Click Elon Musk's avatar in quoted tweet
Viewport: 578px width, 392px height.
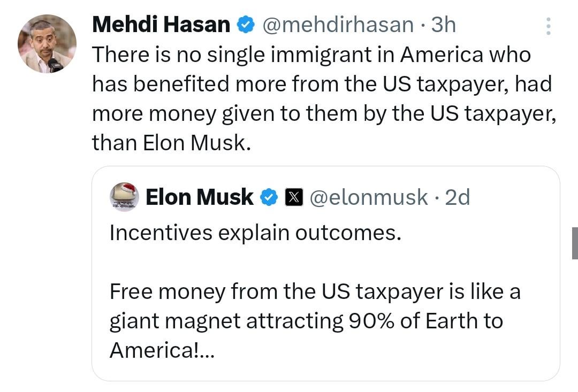click(124, 197)
